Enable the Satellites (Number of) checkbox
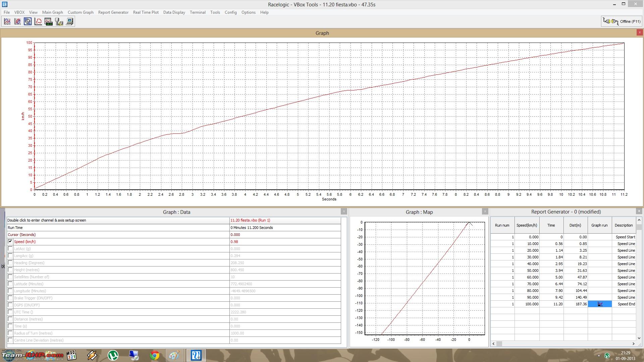Viewport: 644px width, 362px height. (10, 277)
